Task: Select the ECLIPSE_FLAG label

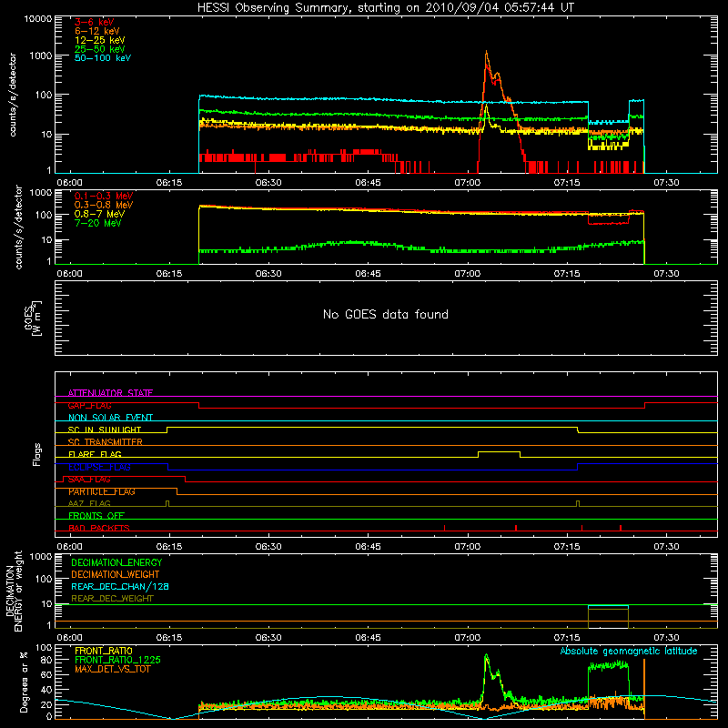Action: pos(99,467)
